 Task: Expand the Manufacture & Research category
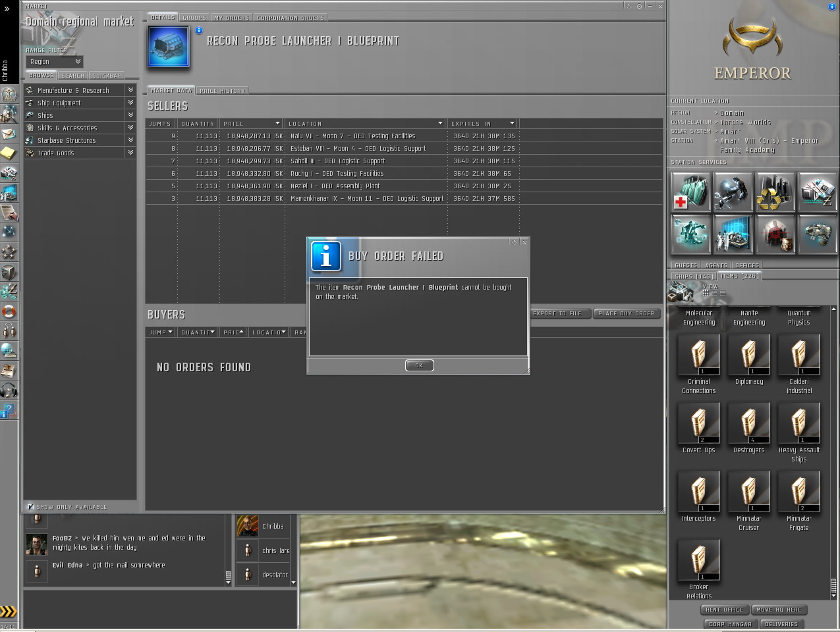tap(79, 90)
